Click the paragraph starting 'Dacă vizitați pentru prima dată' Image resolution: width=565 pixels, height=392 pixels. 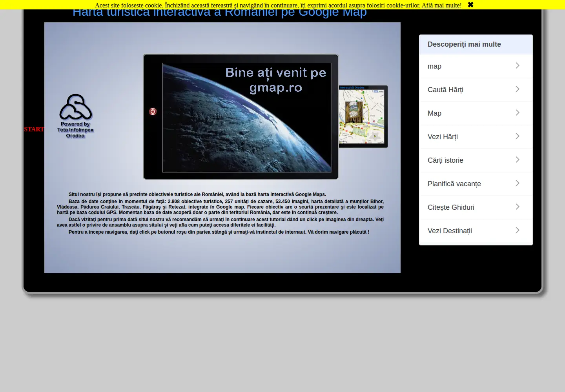coord(220,222)
